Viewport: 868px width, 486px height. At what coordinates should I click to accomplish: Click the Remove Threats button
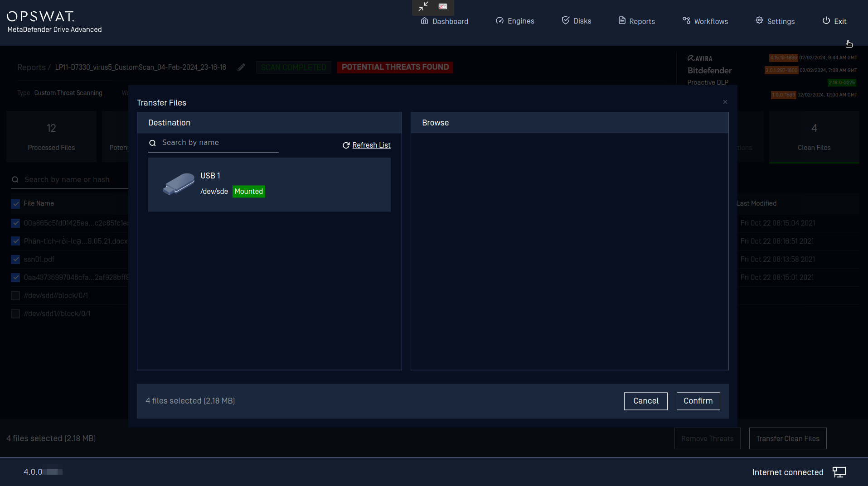coord(707,438)
